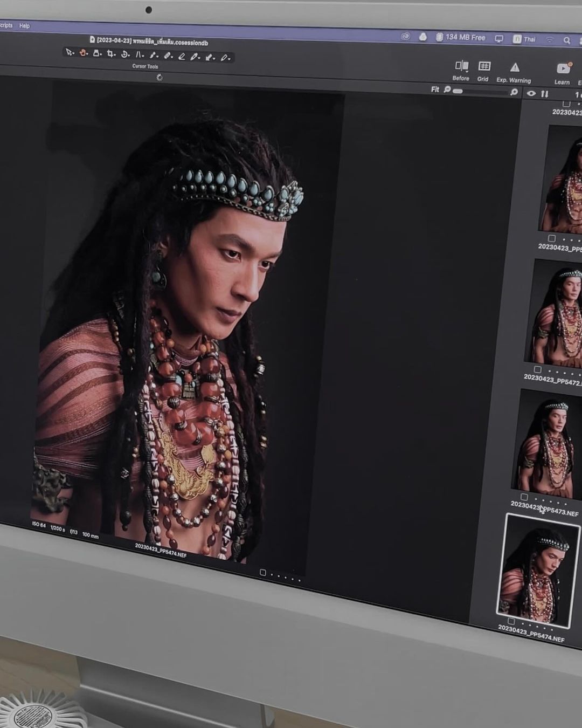This screenshot has width=582, height=728.
Task: Select the Rotate straighten cursor tool
Action: 125,54
